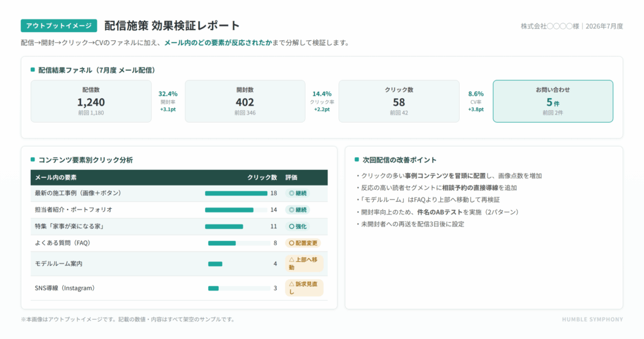Select the 最新の施工事例（画像＋ボタン） row label

78,193
